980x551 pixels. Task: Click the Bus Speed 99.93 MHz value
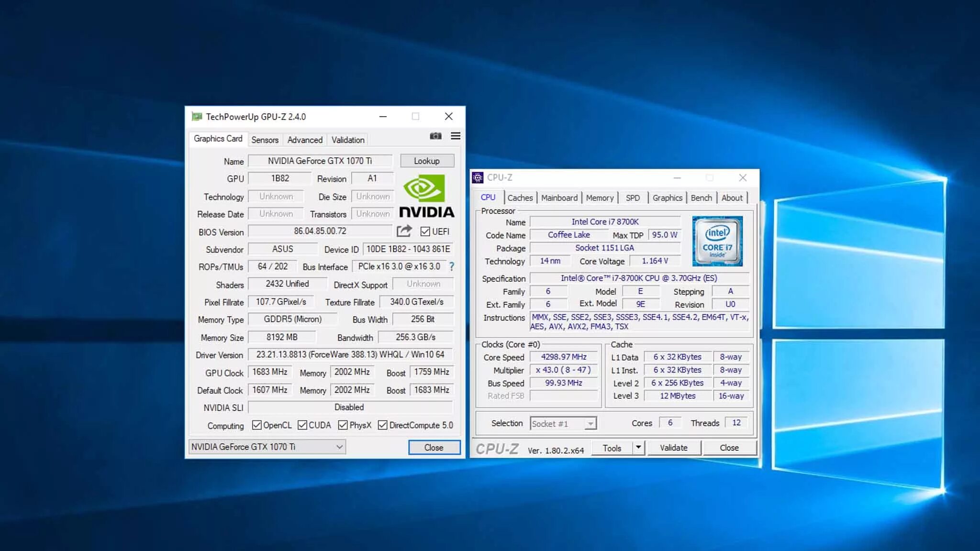(x=564, y=383)
